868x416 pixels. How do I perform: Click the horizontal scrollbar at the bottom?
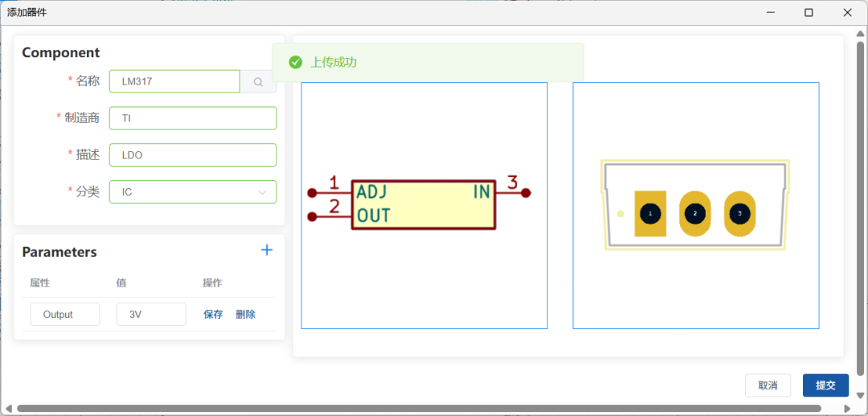[419, 408]
